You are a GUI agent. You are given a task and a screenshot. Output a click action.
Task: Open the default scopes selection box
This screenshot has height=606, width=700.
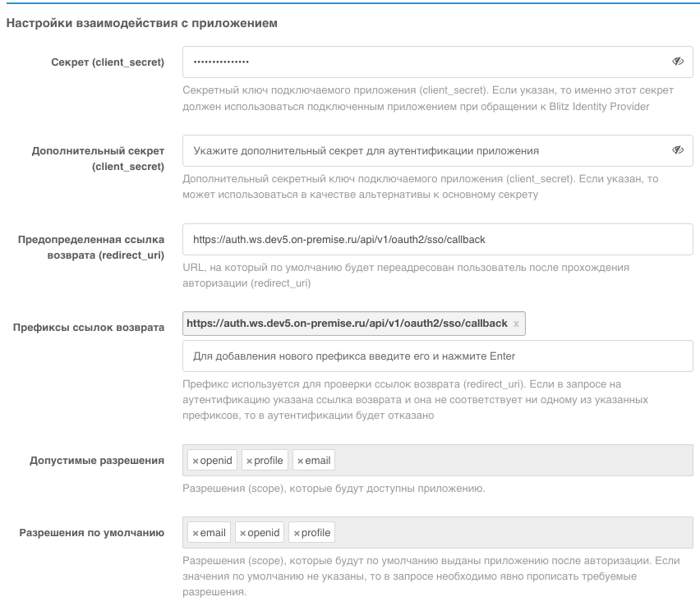pos(509,533)
